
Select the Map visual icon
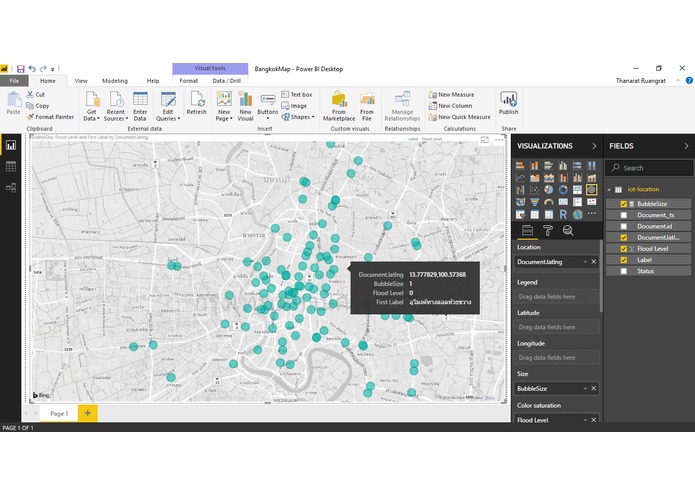click(x=591, y=190)
